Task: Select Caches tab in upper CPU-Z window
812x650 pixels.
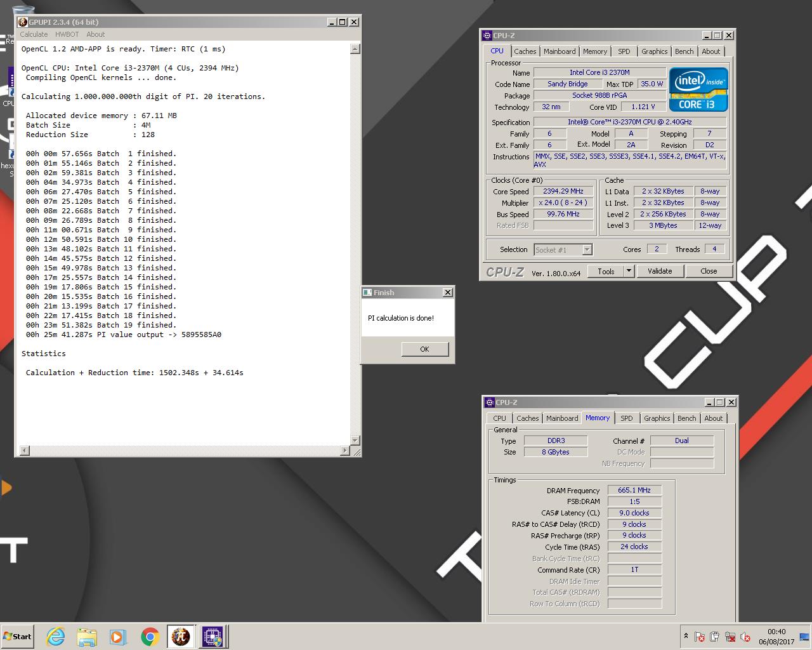Action: click(525, 51)
